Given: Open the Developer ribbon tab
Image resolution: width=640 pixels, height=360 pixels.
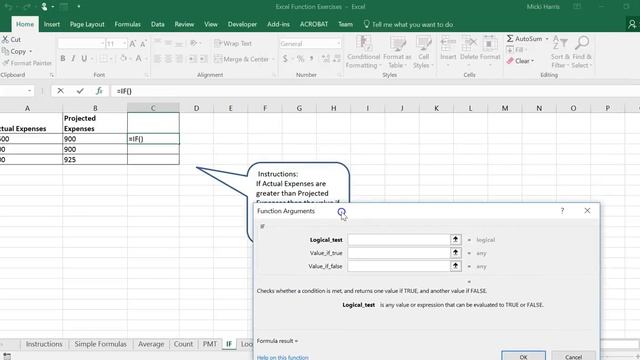Looking at the screenshot, I should pos(242,24).
